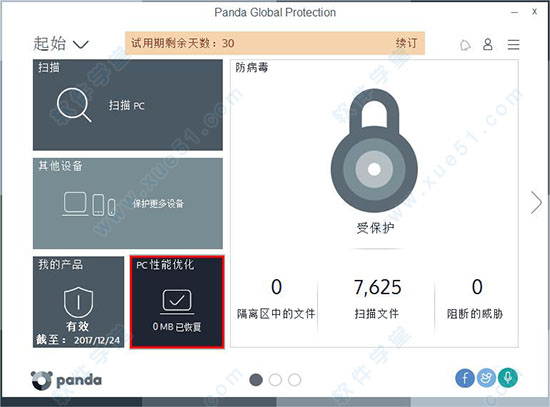
Task: Open the Facebook icon at bottom
Action: click(x=465, y=378)
